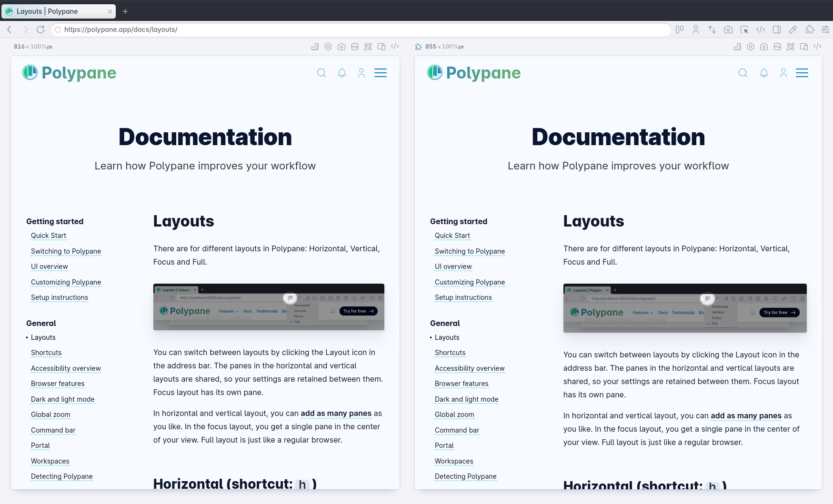
Task: Take screenshot with camera icon in 816 pane
Action: (341, 47)
